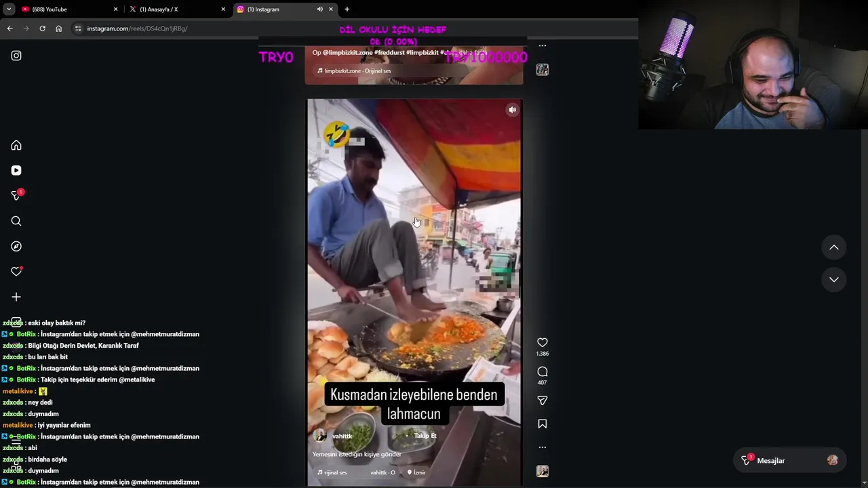Click the İzmir location tag
Image resolution: width=868 pixels, height=488 pixels.
(416, 472)
